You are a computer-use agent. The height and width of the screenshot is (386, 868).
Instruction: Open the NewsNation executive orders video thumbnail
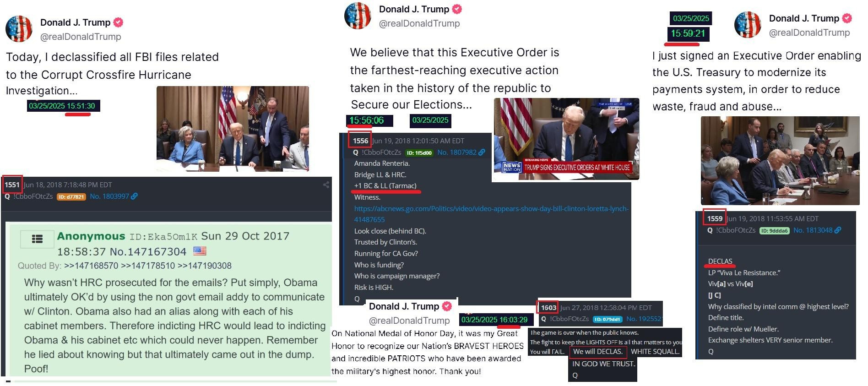click(x=566, y=139)
